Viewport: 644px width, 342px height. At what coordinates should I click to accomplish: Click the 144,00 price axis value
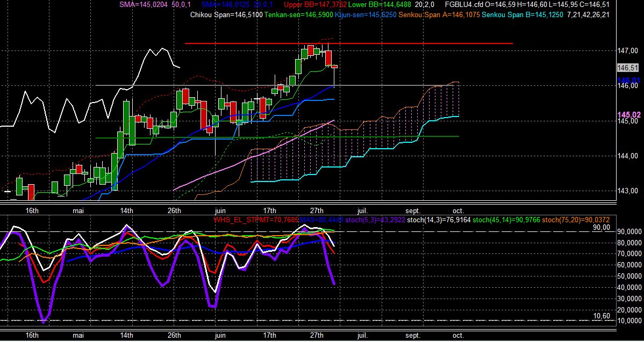pos(628,156)
